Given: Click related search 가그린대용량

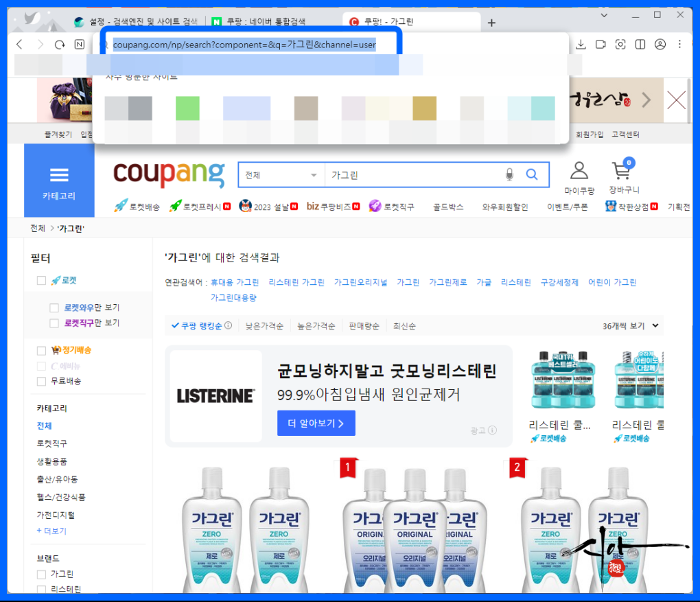Looking at the screenshot, I should 233,297.
